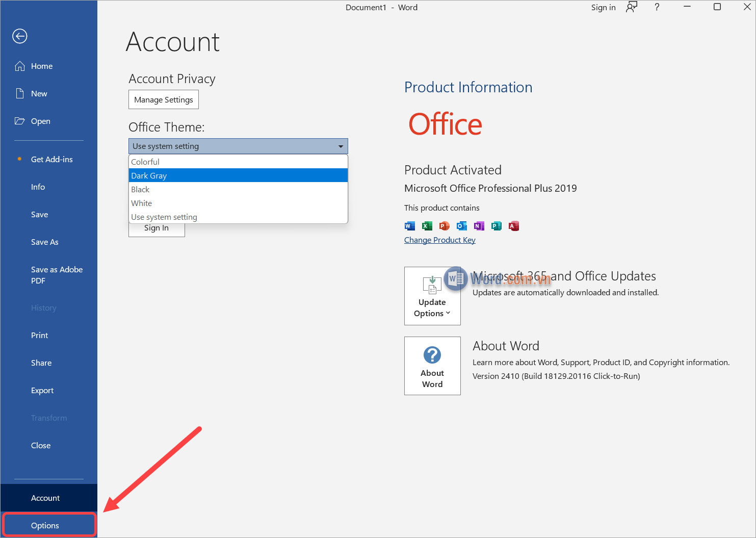Click the Open folder icon
756x538 pixels.
(x=20, y=121)
